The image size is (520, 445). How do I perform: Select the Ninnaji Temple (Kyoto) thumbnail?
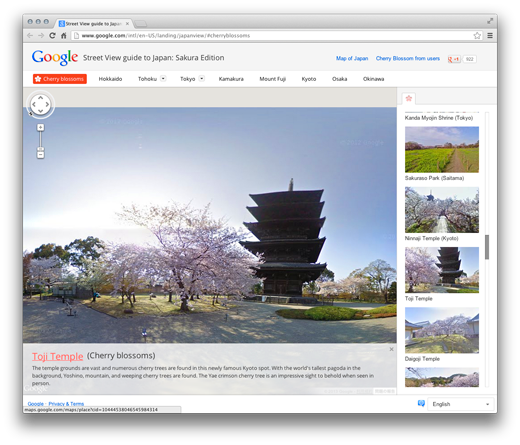tap(442, 210)
